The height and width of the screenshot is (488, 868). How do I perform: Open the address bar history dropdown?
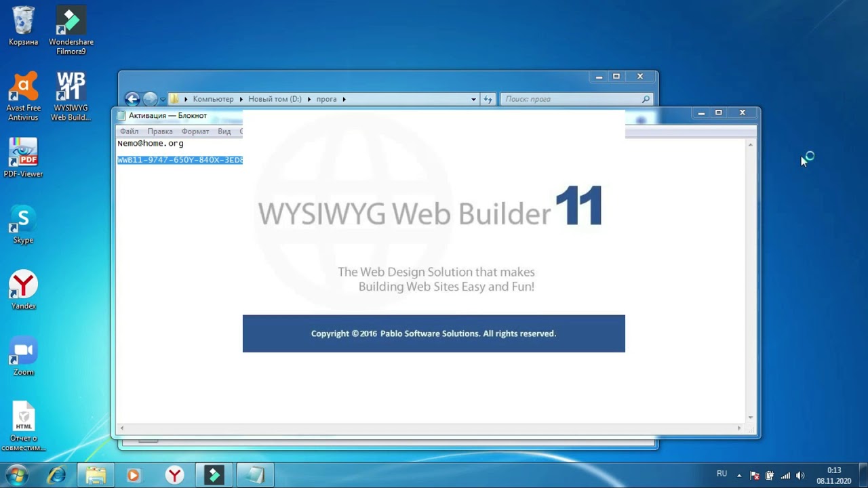pos(473,99)
